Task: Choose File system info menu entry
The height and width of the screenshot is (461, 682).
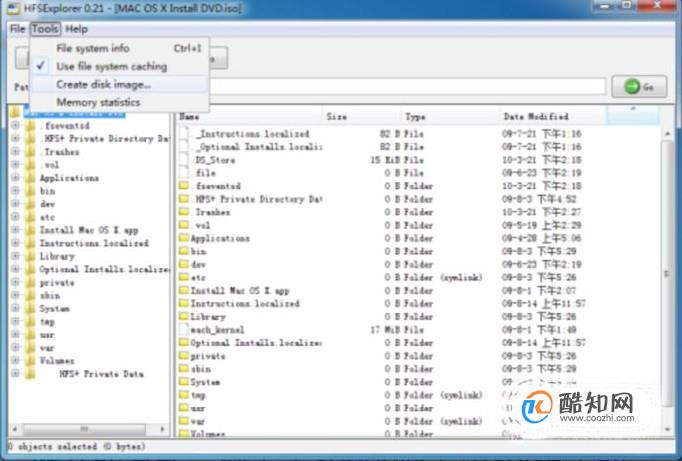Action: 120,48
